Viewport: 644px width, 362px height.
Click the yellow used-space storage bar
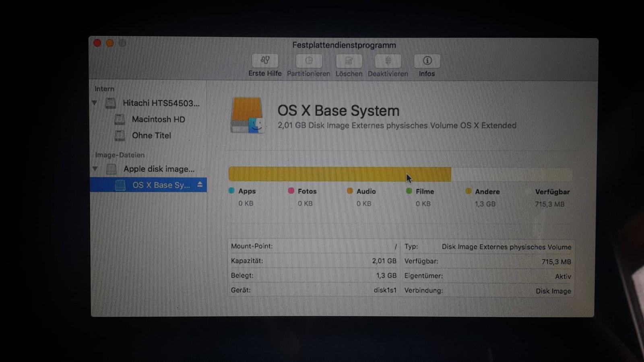tap(340, 174)
